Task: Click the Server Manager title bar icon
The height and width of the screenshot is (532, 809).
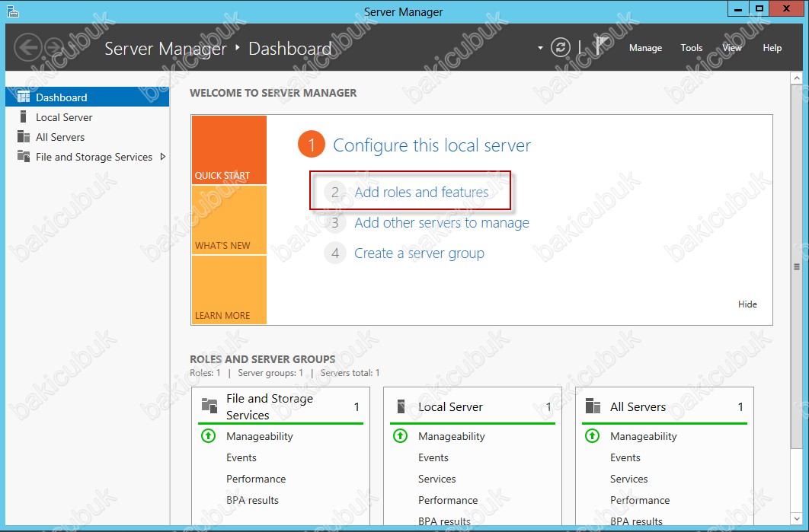Action: point(13,11)
